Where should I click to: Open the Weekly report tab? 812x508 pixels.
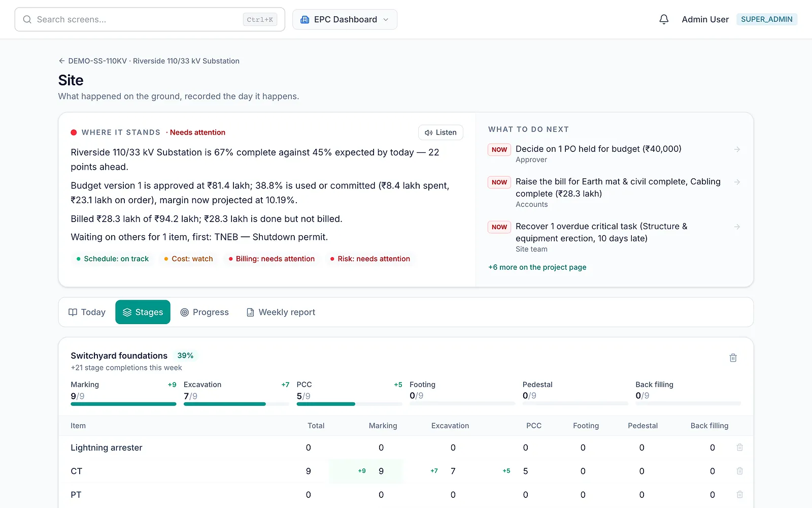point(281,312)
